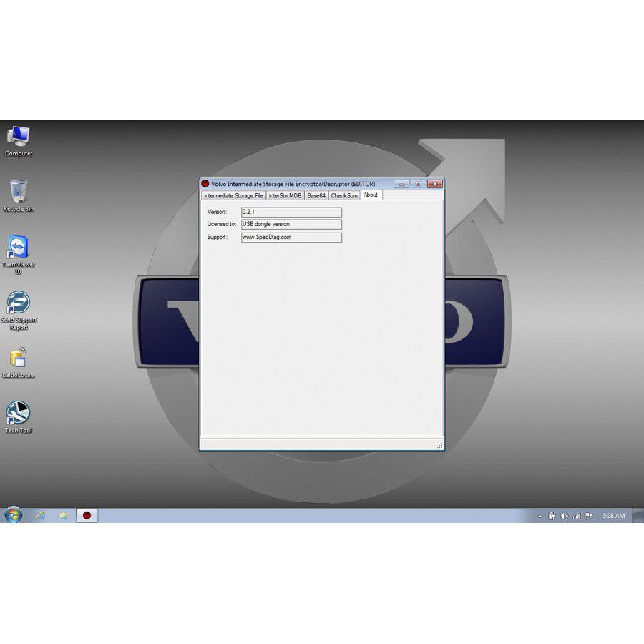The width and height of the screenshot is (644, 644).
Task: Launch Tech Tool shortcut
Action: point(19,417)
